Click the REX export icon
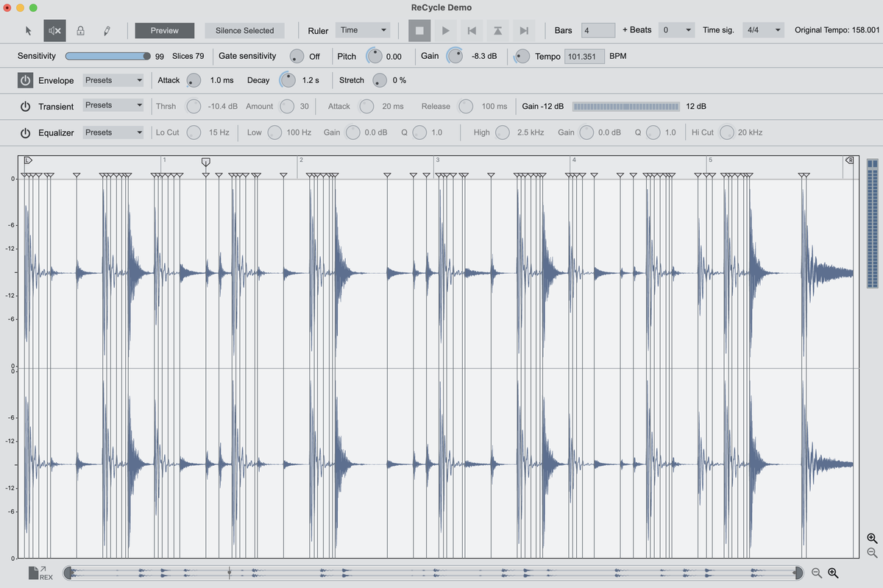This screenshot has width=883, height=588. [40, 573]
